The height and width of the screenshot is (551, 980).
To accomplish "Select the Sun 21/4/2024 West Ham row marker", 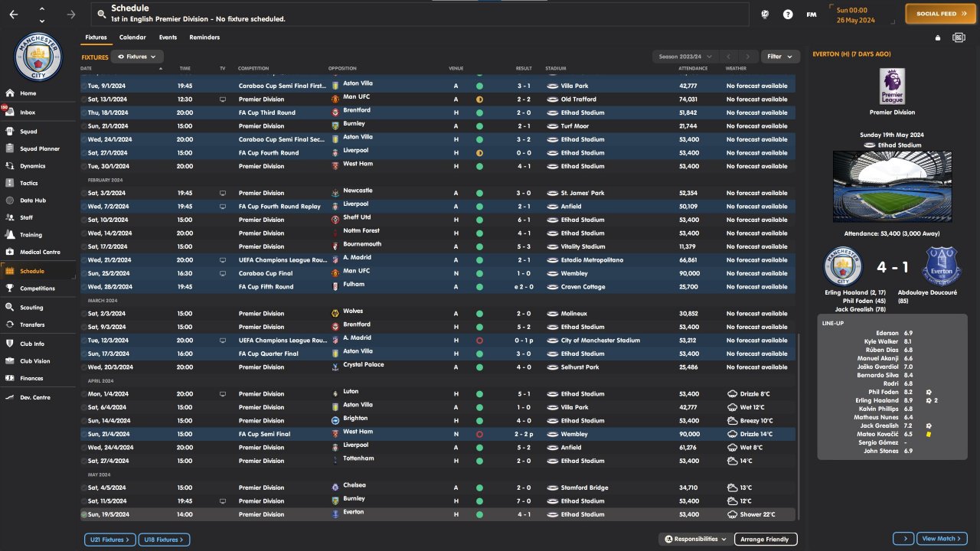I will coord(84,434).
